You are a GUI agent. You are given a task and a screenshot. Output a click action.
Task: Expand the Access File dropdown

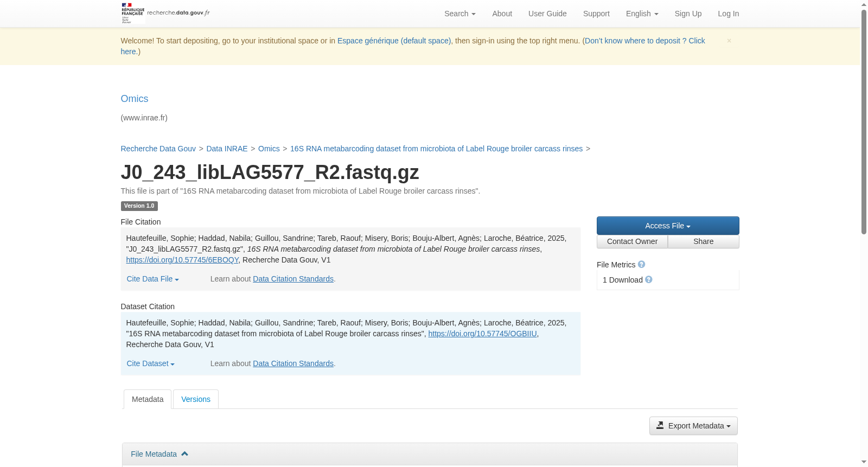coord(668,226)
